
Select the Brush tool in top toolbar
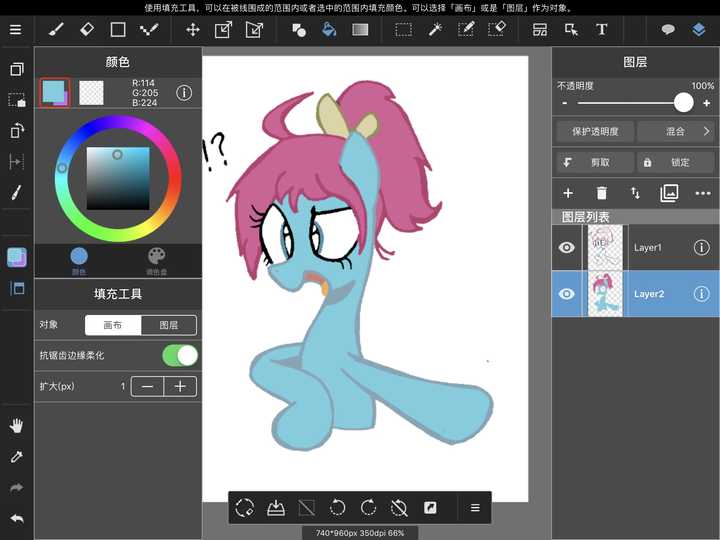tap(56, 30)
